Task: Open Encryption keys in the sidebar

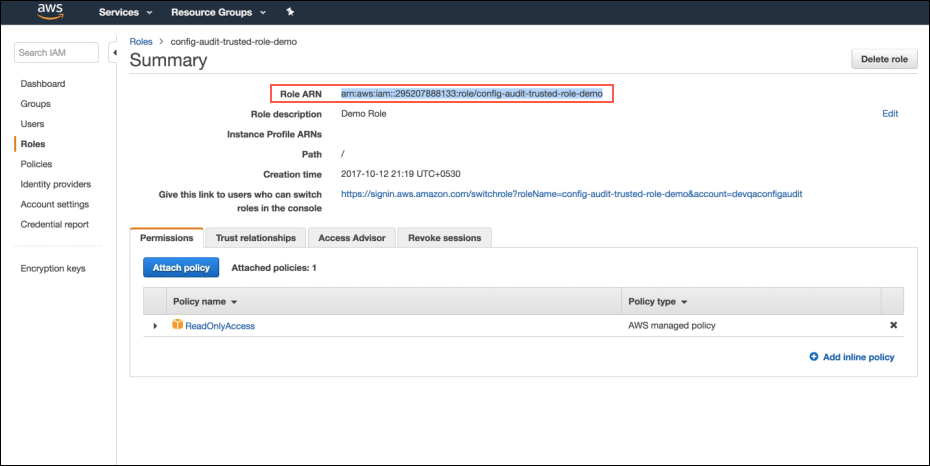Action: click(53, 269)
